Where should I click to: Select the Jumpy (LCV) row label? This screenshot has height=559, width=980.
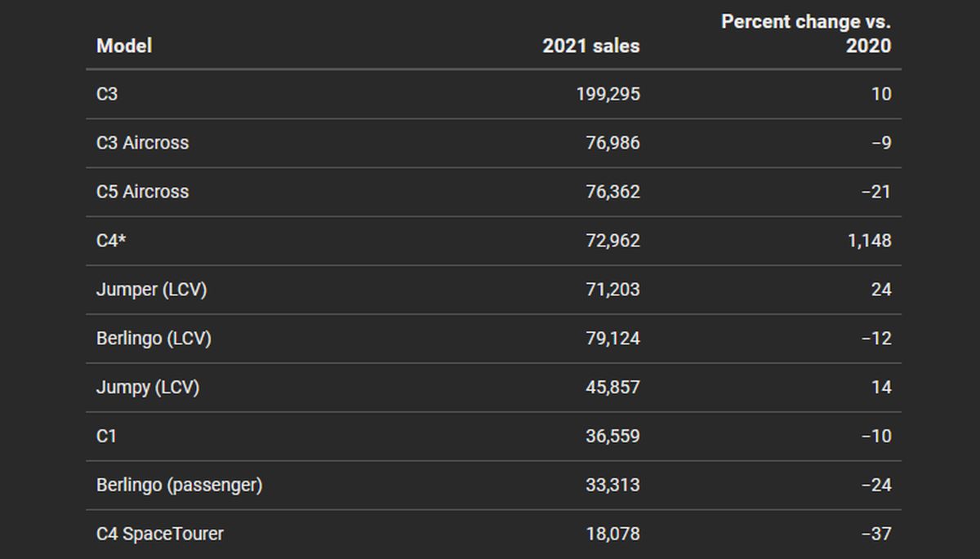148,388
